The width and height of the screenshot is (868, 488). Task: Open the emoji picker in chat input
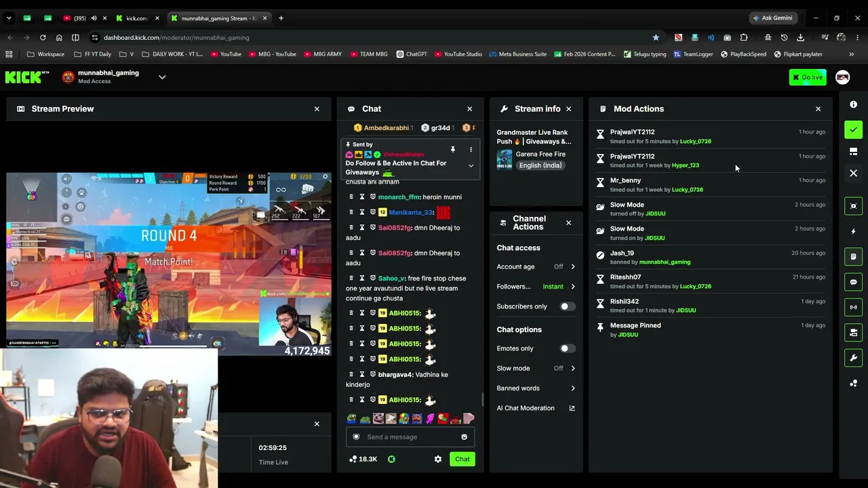point(464,437)
